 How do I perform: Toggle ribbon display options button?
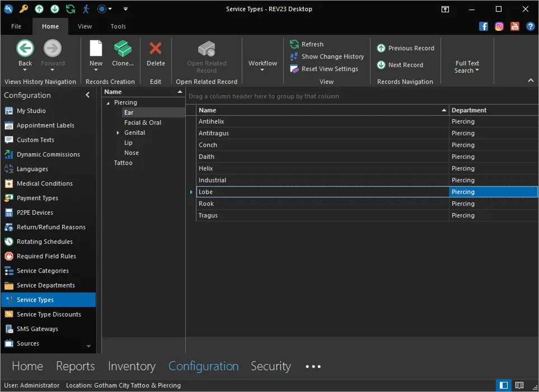(x=445, y=10)
